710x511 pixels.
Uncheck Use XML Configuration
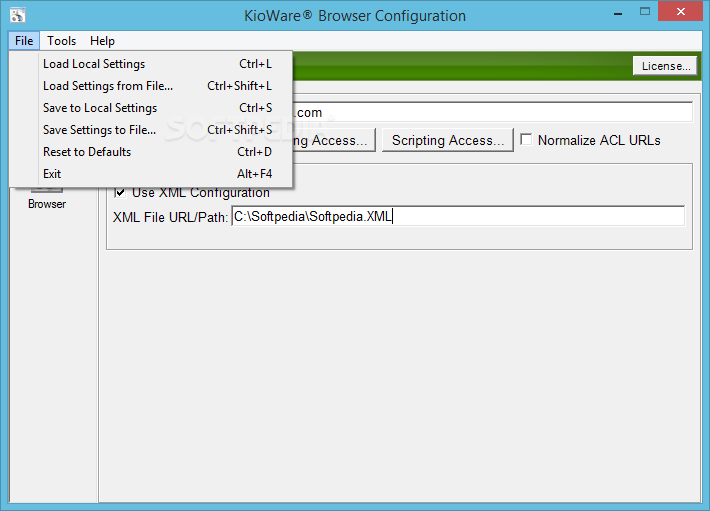point(120,192)
